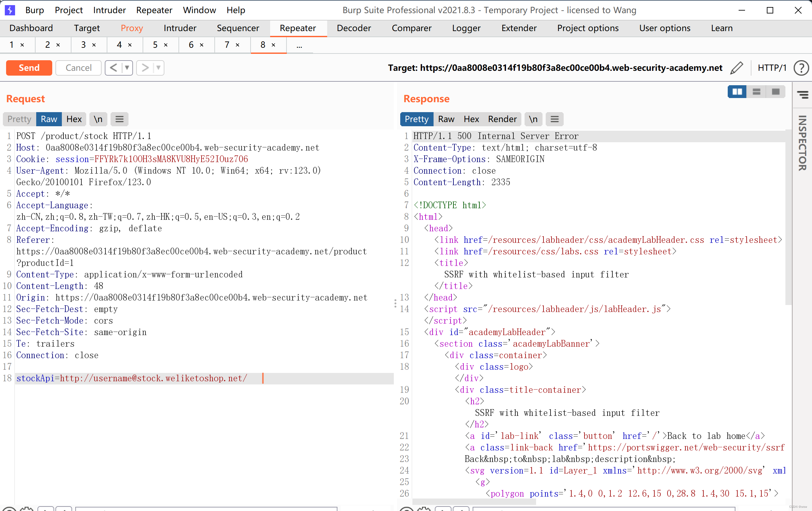Click the pencil icon to edit target
This screenshot has height=511, width=812.
(x=736, y=68)
